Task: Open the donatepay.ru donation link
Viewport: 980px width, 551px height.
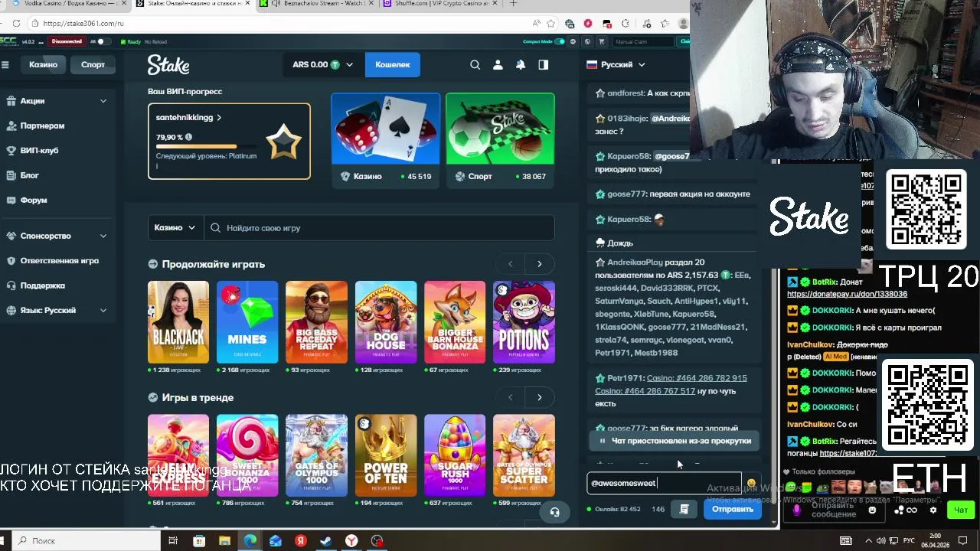Action: [x=847, y=294]
